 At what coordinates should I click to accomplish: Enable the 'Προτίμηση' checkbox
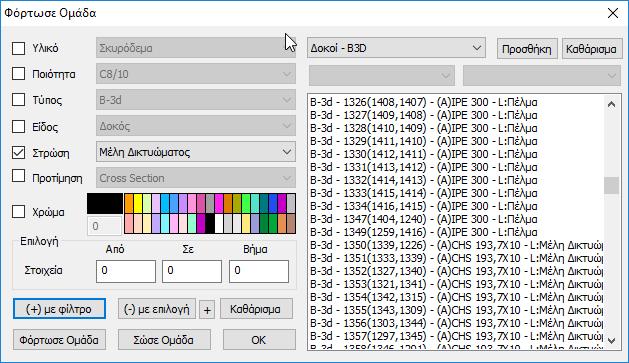18,176
